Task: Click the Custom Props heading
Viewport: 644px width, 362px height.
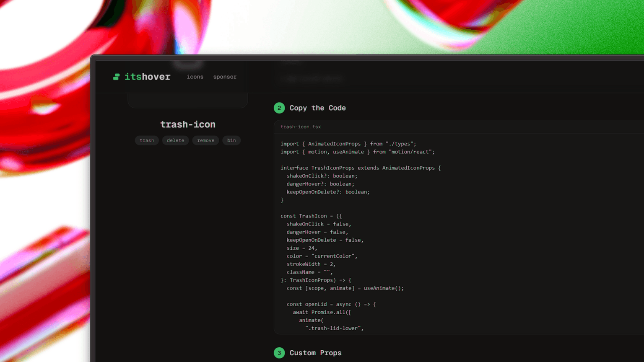Action: click(315, 353)
